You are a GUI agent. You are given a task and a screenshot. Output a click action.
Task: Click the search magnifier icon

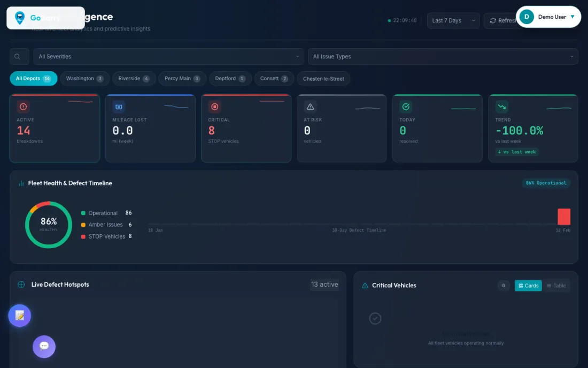click(17, 57)
